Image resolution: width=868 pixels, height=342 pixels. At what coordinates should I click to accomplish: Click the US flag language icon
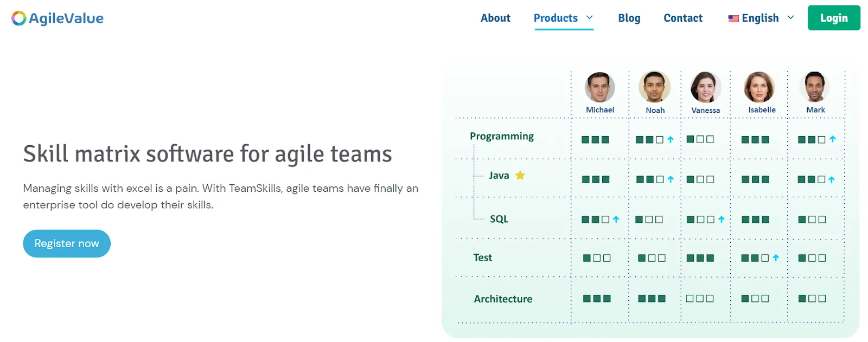733,18
